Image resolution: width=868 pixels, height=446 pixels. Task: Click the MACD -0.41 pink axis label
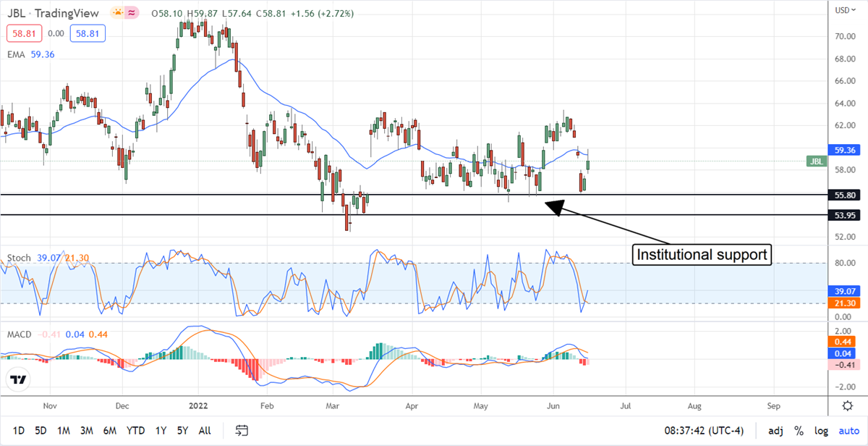click(x=844, y=364)
